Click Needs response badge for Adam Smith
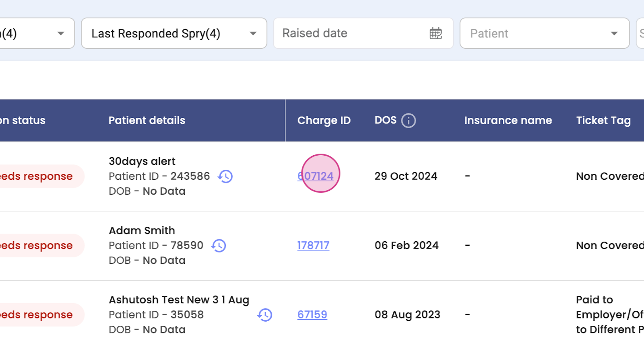The image size is (644, 341). pyautogui.click(x=38, y=245)
